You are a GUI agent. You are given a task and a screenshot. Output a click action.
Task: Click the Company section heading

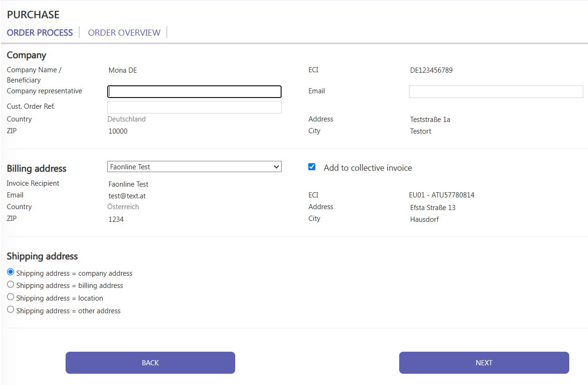(x=26, y=55)
